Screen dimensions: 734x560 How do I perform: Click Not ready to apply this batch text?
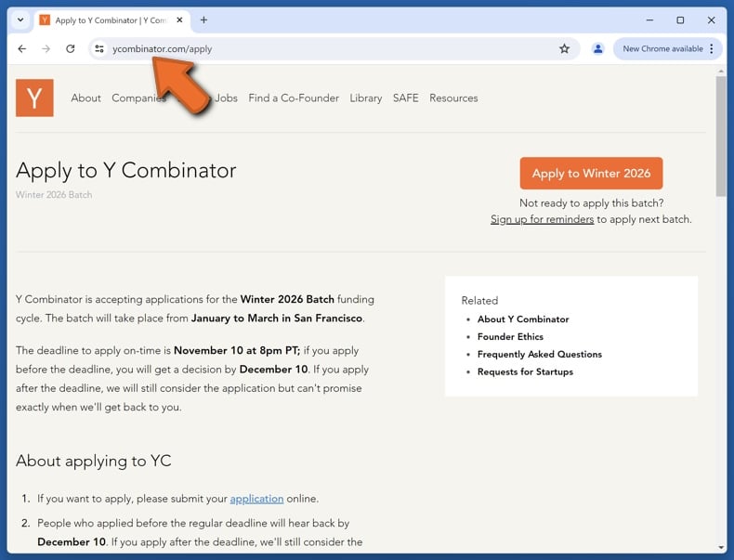(x=591, y=203)
